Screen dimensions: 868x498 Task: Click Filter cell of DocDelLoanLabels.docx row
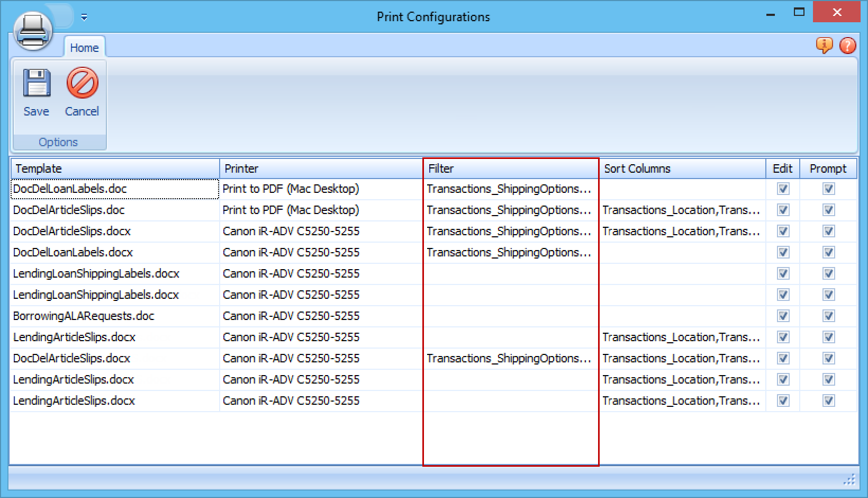pos(509,253)
